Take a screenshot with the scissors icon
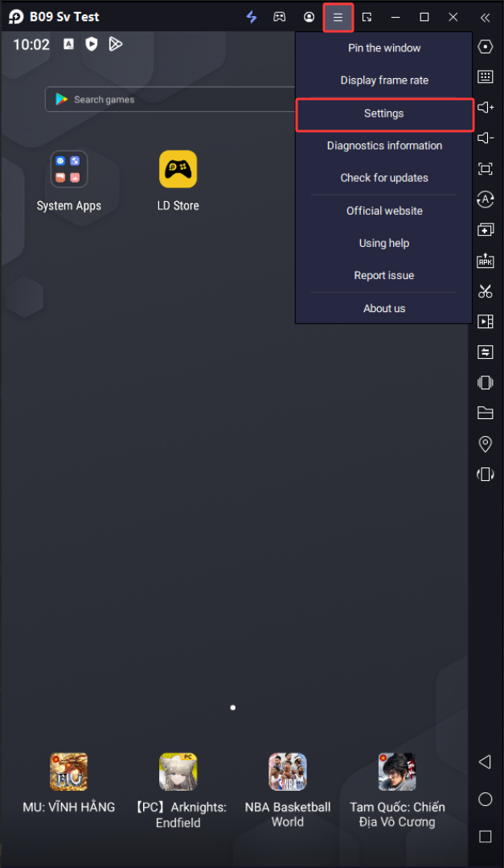Screen dimensions: 504x868 tap(485, 291)
